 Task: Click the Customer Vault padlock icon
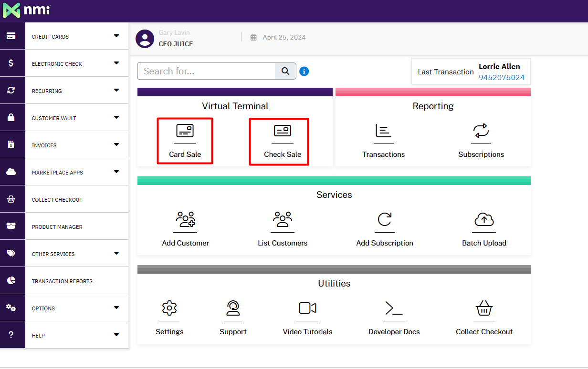click(11, 117)
